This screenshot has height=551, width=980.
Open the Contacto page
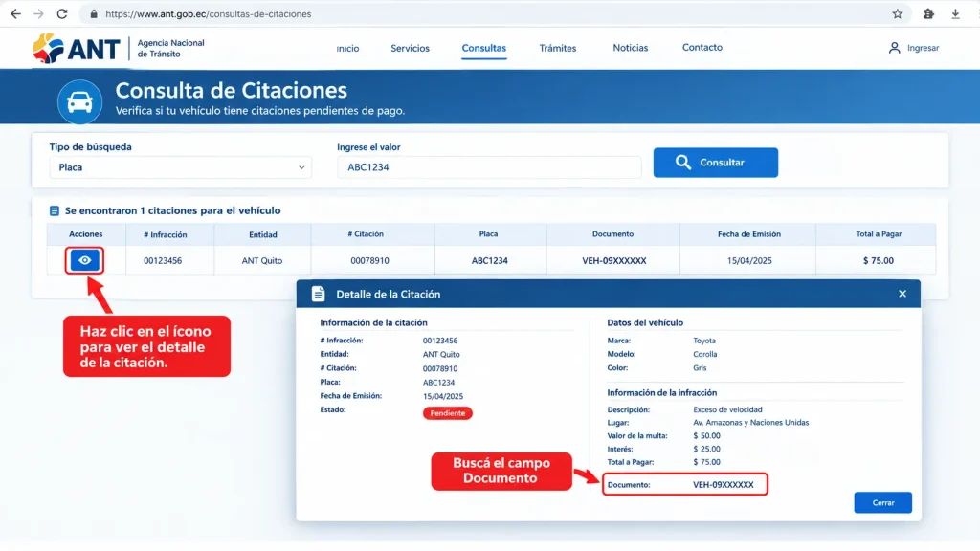(702, 48)
